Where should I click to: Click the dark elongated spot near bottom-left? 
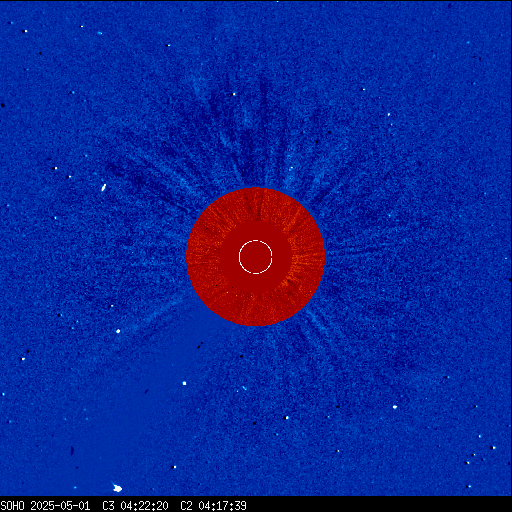point(72,451)
